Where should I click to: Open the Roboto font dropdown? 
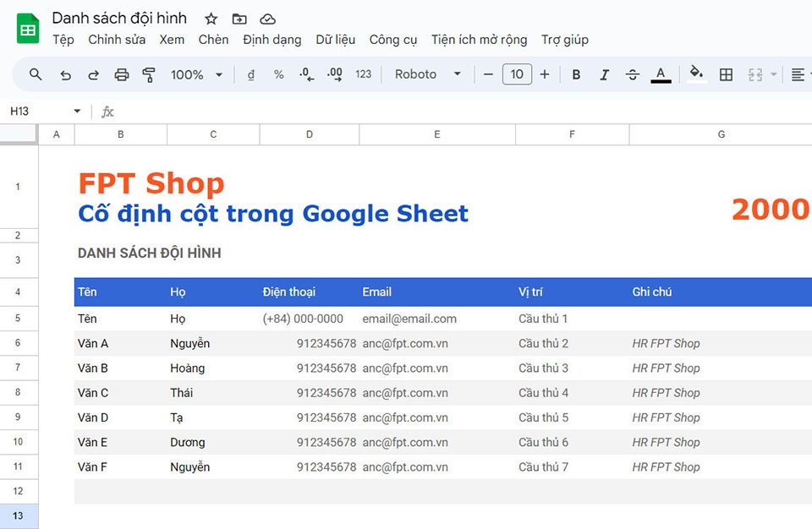pos(428,74)
